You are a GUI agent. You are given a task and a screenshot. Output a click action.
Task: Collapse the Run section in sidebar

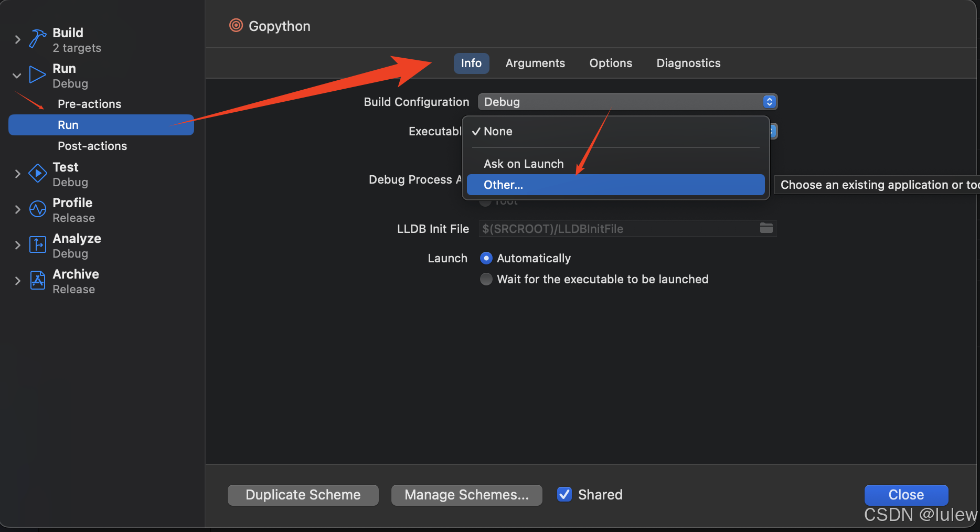tap(16, 75)
